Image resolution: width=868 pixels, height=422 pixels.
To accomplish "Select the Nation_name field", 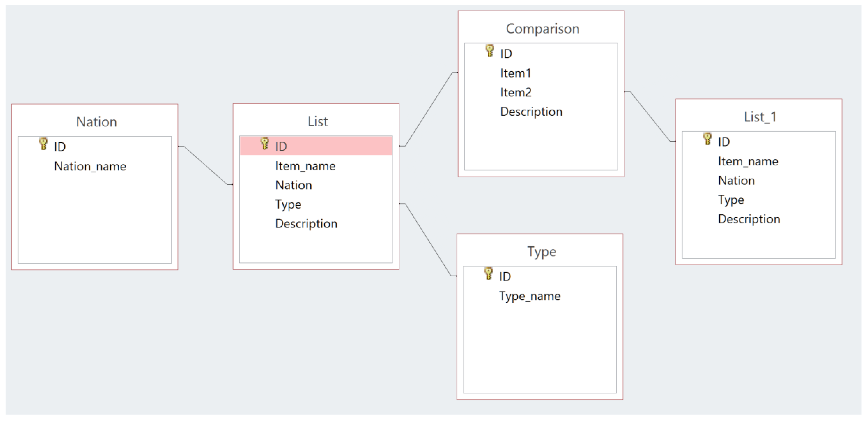I will click(90, 166).
